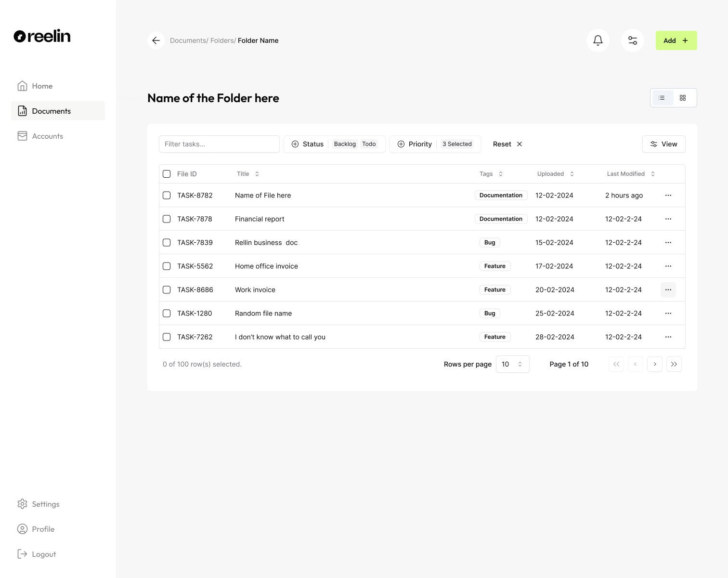Open the Rows per page dropdown
Viewport: 728px width, 578px height.
point(512,364)
